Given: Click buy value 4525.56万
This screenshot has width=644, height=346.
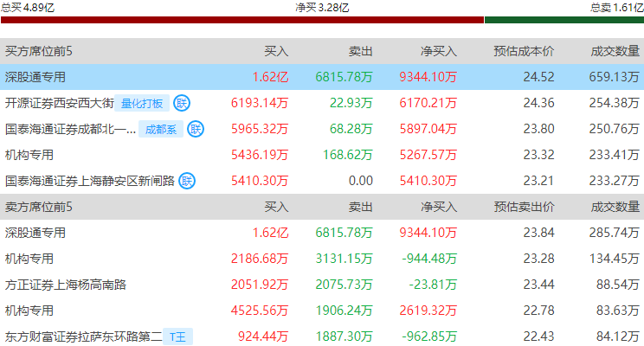Looking at the screenshot, I should [260, 311].
